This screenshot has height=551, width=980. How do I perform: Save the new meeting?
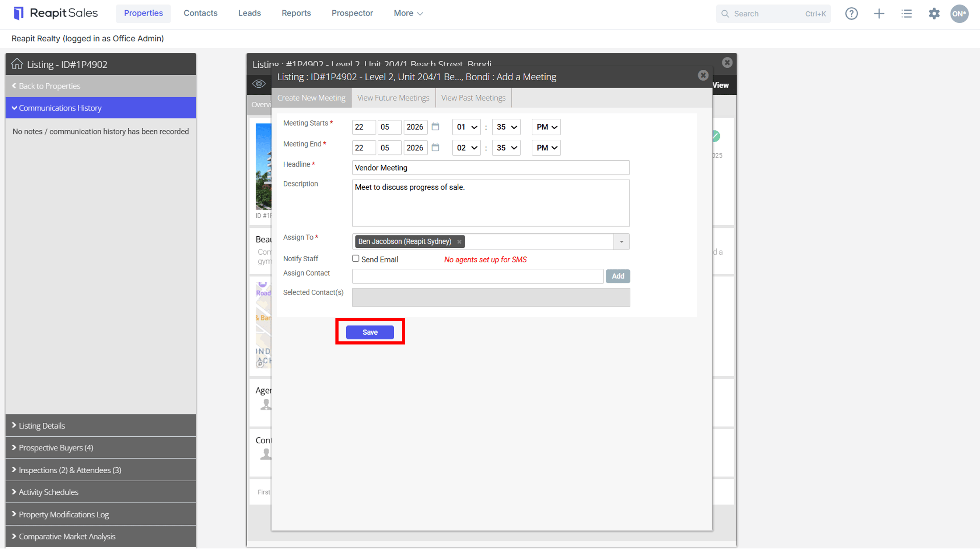pyautogui.click(x=370, y=332)
